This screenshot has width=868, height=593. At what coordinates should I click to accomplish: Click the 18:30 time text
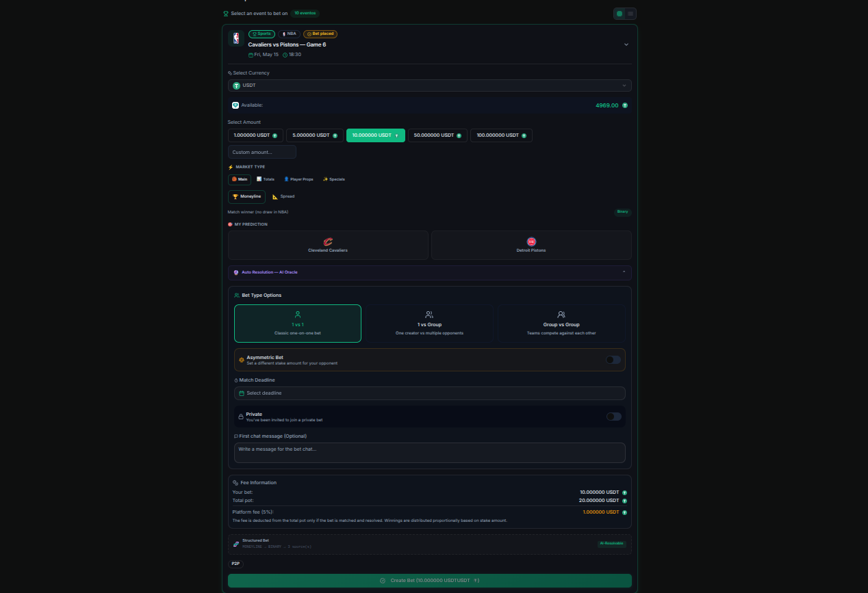pos(294,55)
